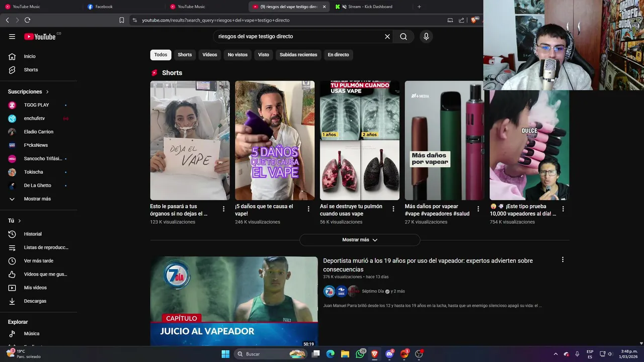644x362 pixels.
Task: Open Ver más tarde list
Action: click(x=38, y=261)
